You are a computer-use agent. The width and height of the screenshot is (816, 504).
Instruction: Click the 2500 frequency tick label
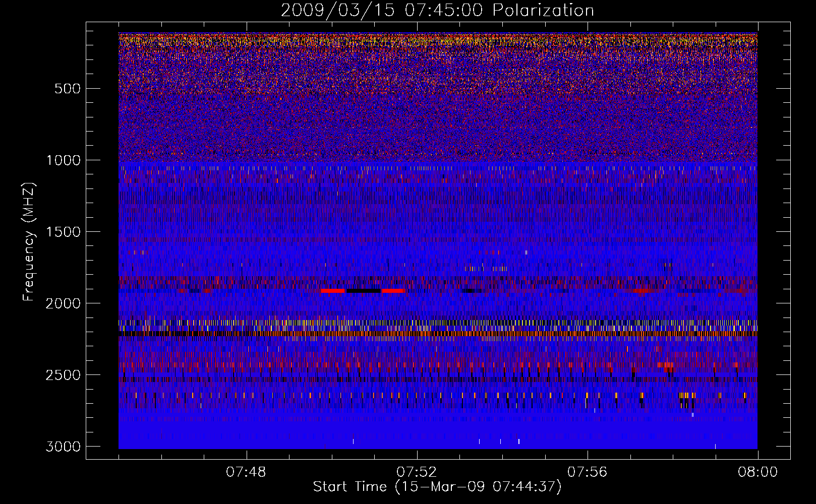pyautogui.click(x=63, y=375)
